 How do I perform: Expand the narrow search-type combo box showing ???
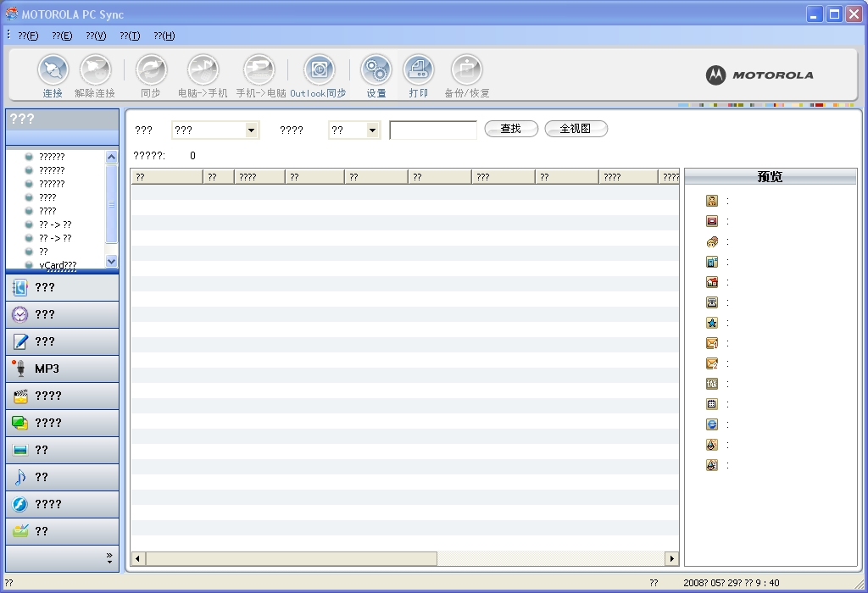(373, 130)
